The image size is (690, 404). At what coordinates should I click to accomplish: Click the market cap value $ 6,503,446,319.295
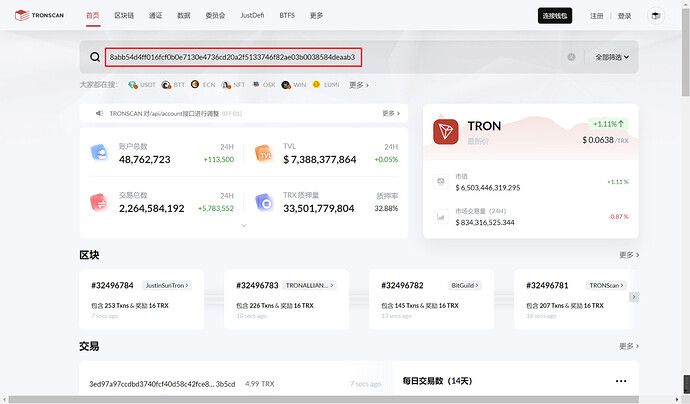488,188
